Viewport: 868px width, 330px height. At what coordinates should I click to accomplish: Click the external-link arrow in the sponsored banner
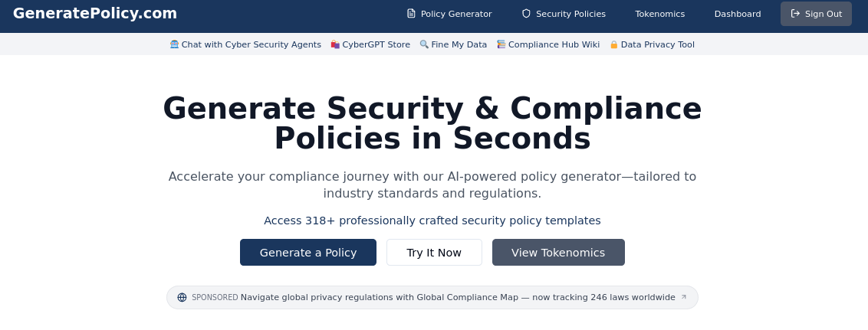coord(684,297)
